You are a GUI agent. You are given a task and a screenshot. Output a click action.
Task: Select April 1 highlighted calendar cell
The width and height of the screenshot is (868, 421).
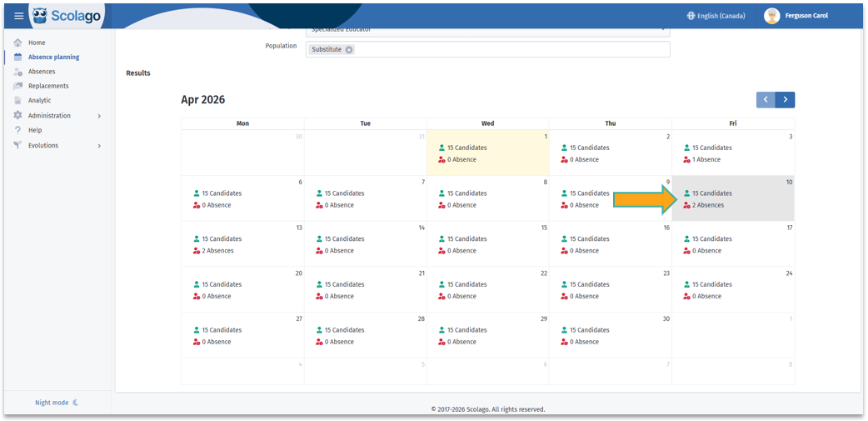[487, 153]
